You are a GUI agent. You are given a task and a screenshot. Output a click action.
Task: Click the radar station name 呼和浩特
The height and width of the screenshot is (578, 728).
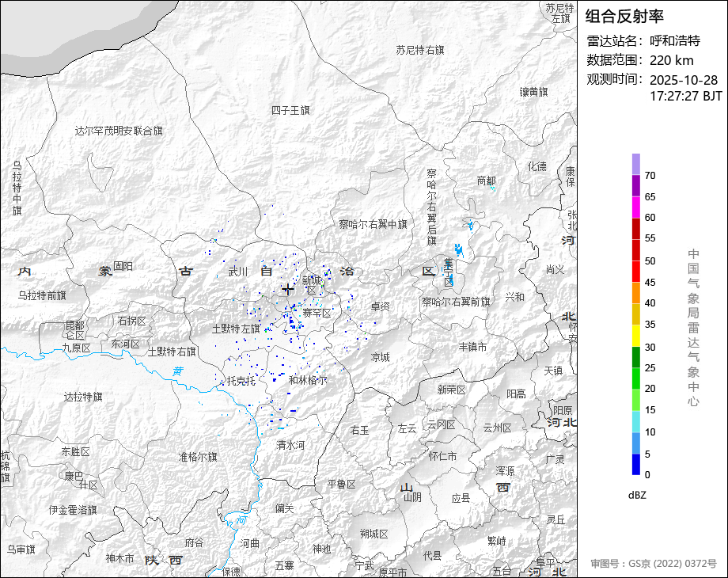(675, 41)
